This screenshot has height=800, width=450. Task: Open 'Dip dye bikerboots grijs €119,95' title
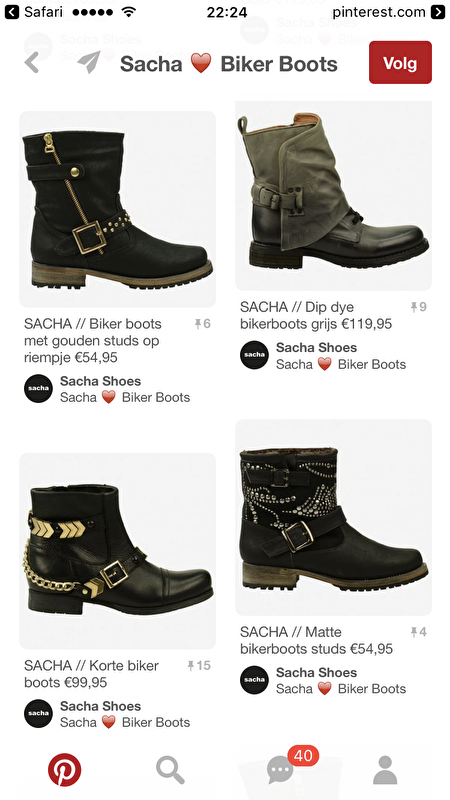point(316,315)
